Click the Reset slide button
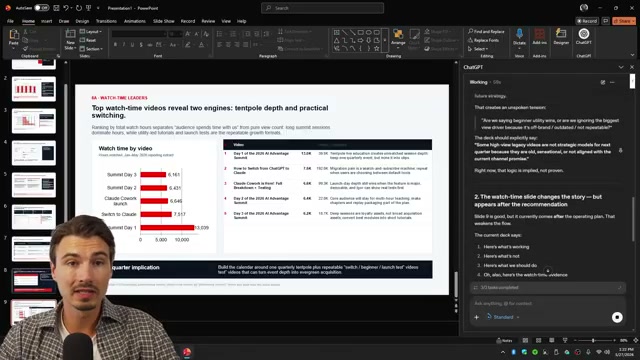The width and height of the screenshot is (640, 360). [88, 40]
